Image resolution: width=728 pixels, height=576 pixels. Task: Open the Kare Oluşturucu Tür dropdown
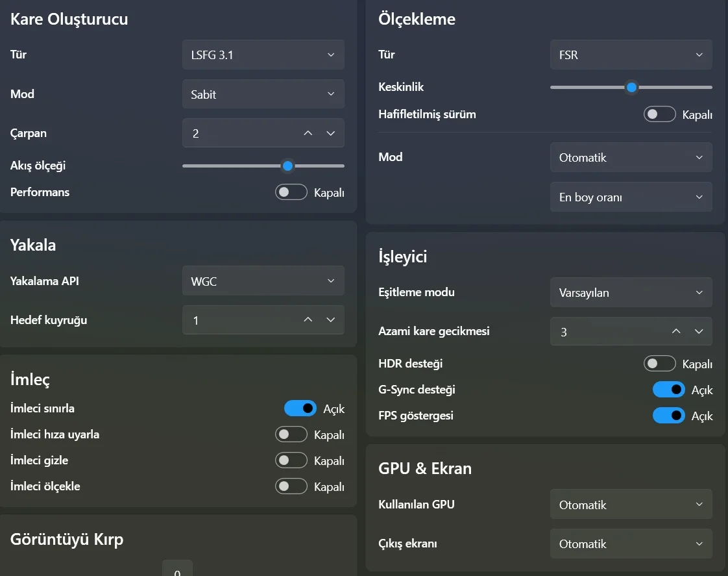(x=263, y=55)
